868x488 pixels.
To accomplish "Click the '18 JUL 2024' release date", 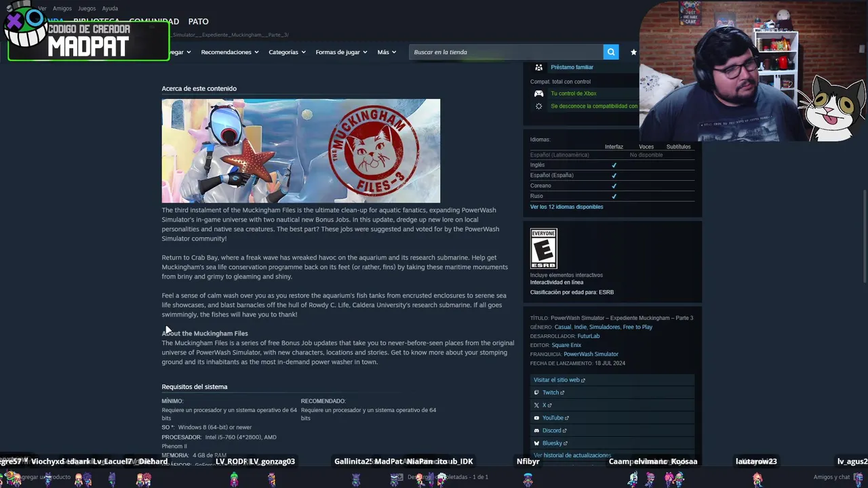I will pyautogui.click(x=610, y=363).
